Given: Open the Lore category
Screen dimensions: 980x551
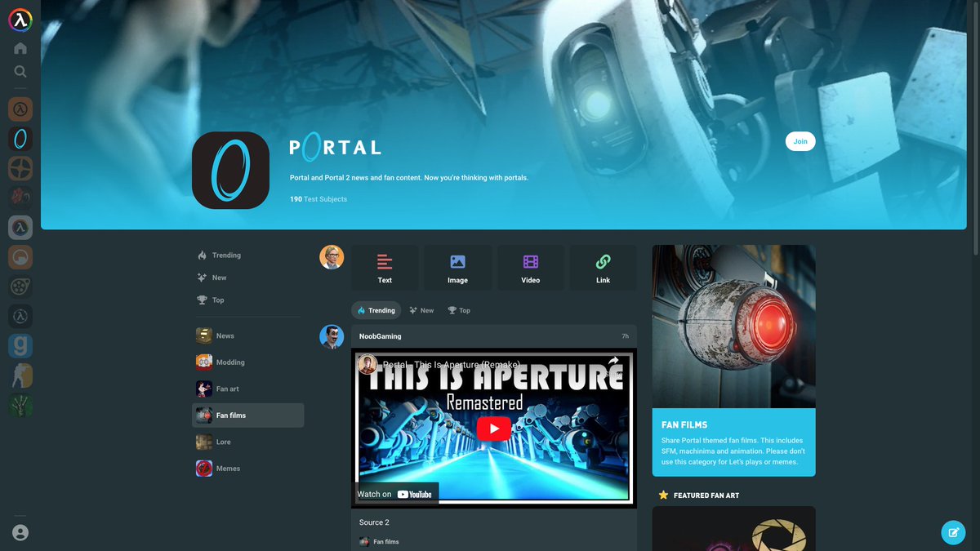Looking at the screenshot, I should tap(247, 442).
